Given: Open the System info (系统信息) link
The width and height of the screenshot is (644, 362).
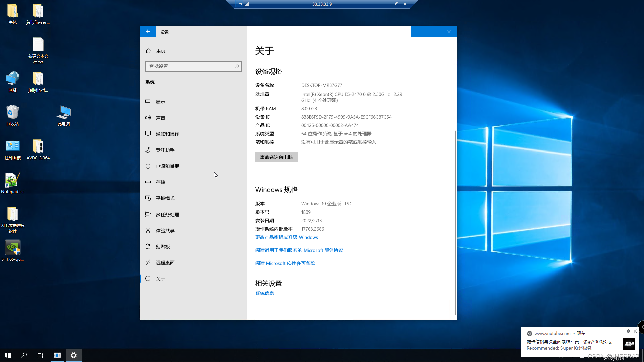Looking at the screenshot, I should (x=264, y=293).
